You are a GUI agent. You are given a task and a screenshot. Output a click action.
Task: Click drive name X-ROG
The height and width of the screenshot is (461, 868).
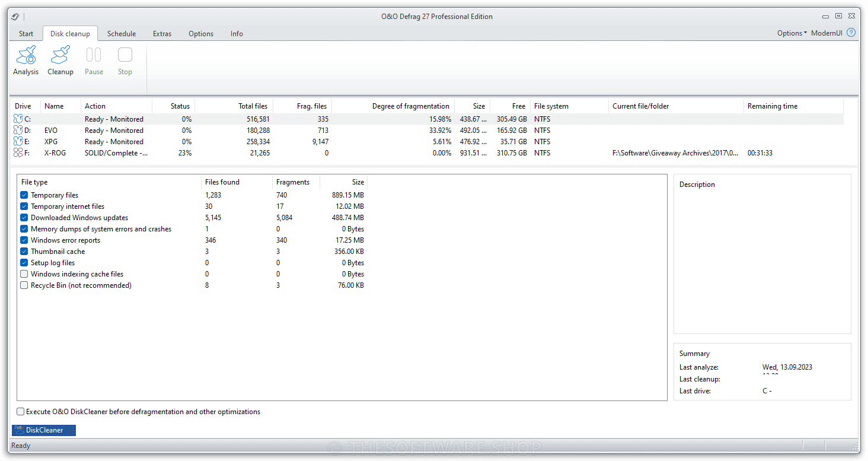click(x=55, y=153)
